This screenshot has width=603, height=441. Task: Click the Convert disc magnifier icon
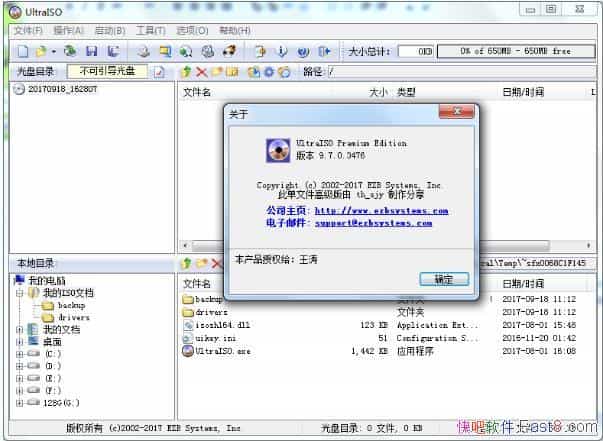point(186,51)
